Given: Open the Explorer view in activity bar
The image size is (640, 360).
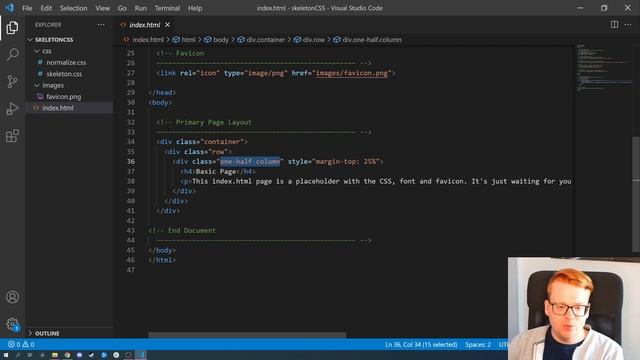Looking at the screenshot, I should (x=12, y=28).
